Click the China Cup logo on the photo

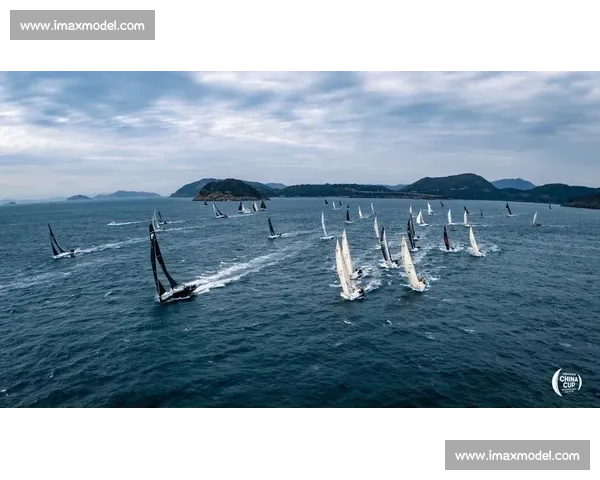(567, 382)
